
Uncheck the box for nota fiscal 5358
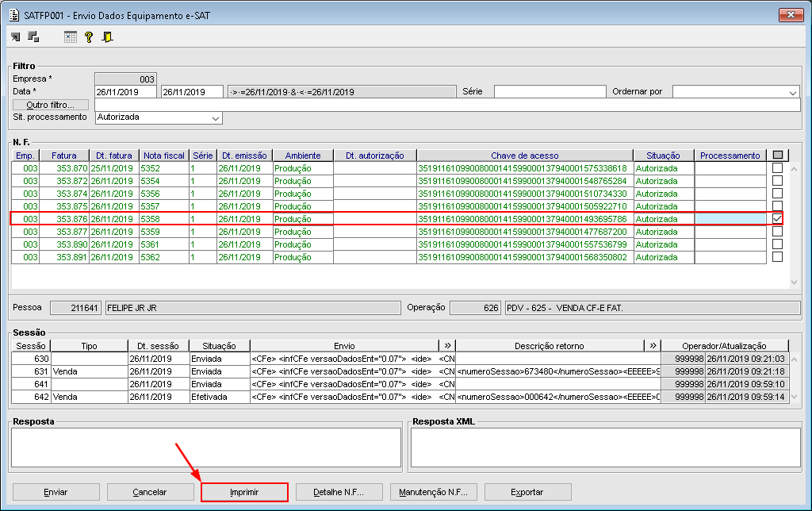[777, 219]
